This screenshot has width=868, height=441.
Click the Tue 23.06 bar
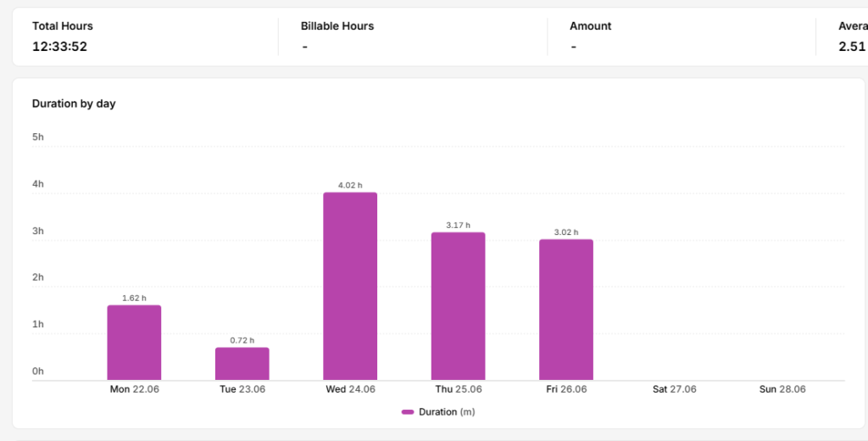click(x=242, y=364)
